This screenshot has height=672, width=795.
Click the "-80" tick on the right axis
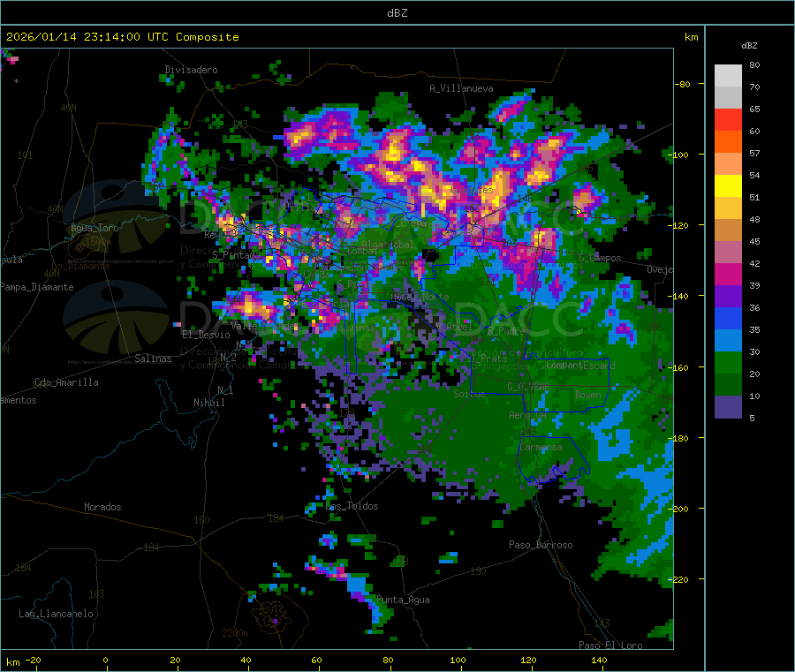coord(683,84)
